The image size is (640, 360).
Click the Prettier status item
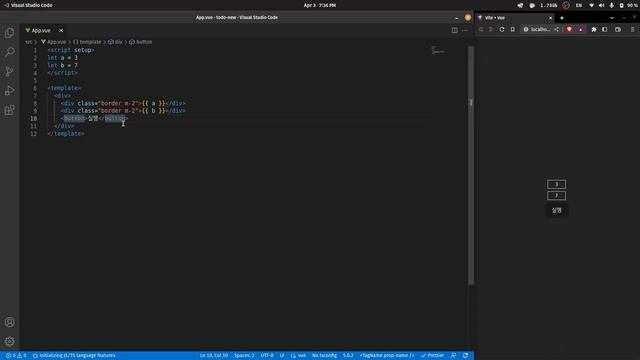pos(432,356)
